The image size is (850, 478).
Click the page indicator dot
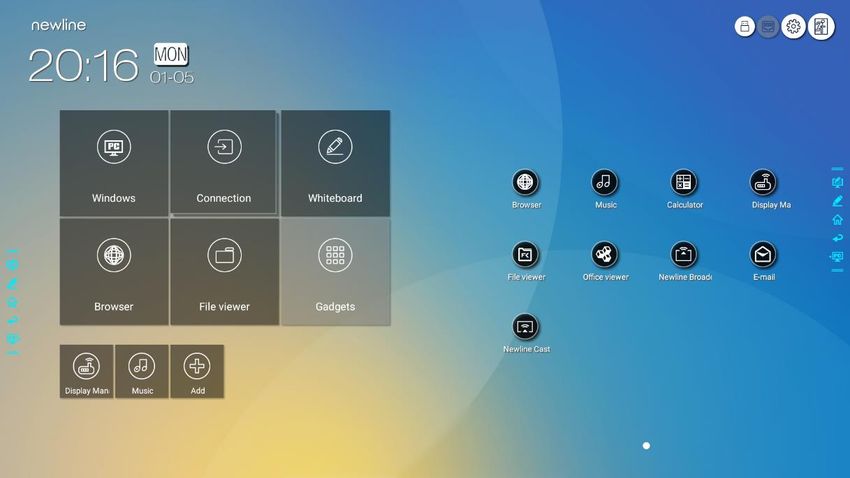pos(646,445)
